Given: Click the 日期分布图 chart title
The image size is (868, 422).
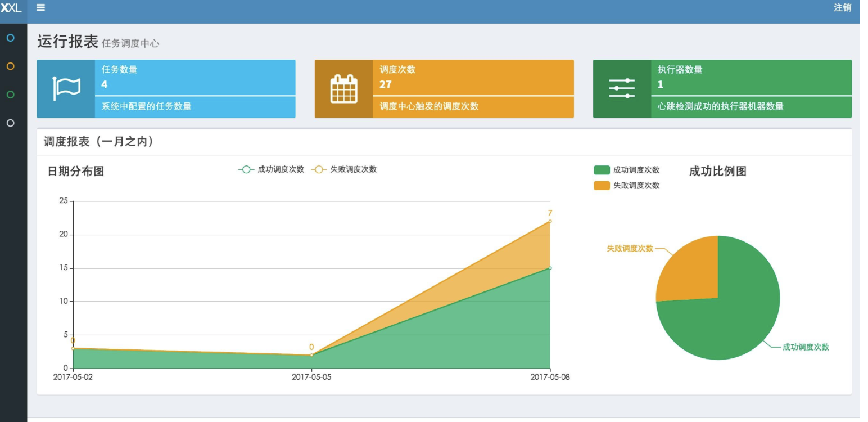Looking at the screenshot, I should 76,172.
